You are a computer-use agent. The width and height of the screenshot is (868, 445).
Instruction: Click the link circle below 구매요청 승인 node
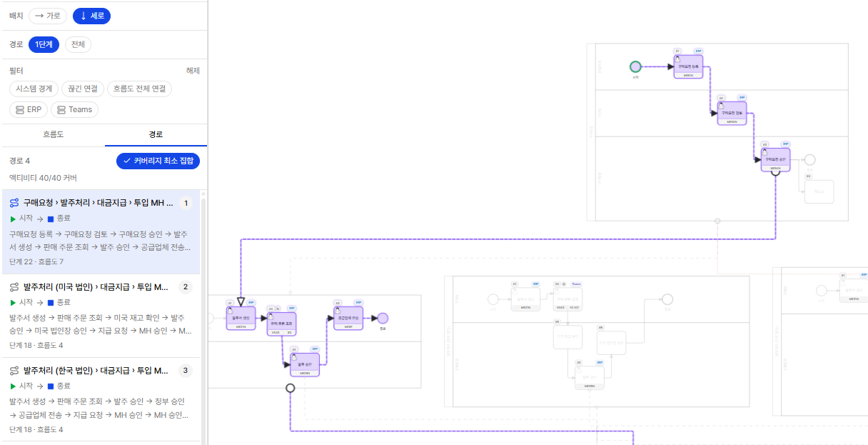775,172
